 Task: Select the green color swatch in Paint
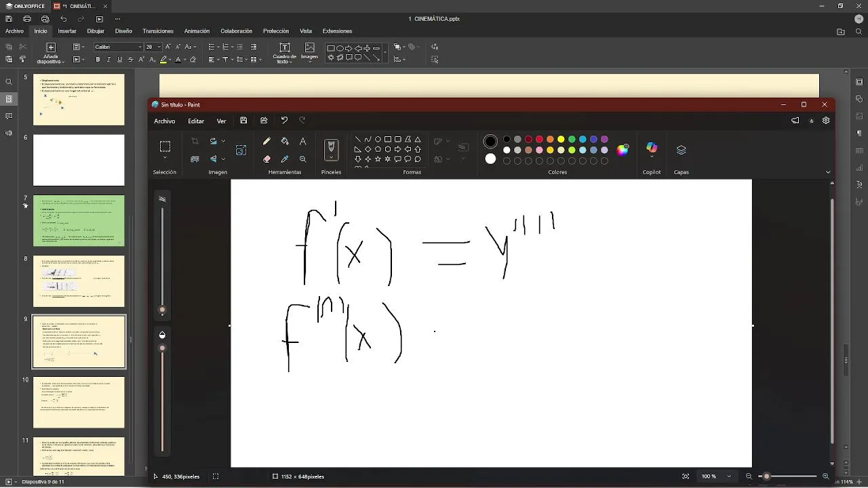coord(572,140)
